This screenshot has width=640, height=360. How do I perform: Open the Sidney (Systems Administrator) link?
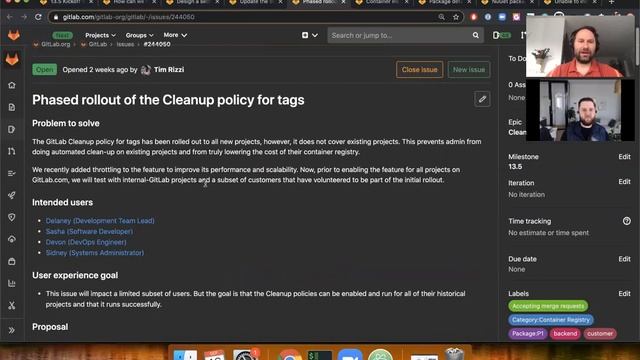point(95,253)
